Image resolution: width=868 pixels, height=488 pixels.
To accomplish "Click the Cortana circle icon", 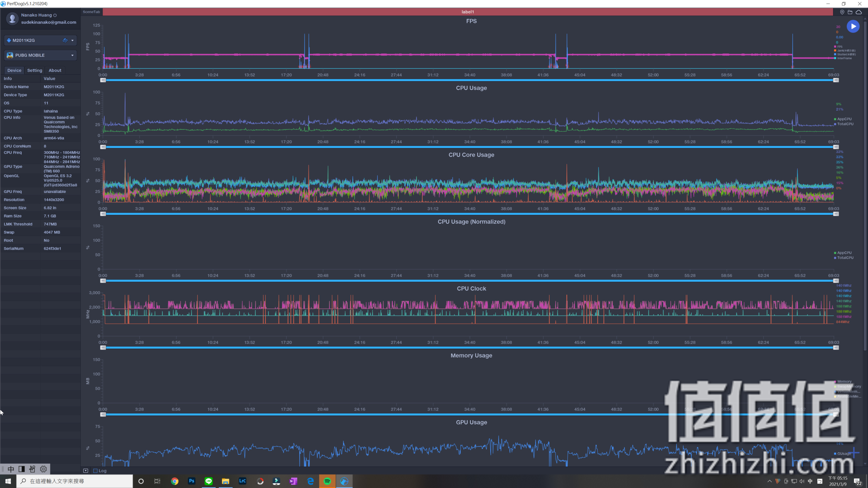I will [x=141, y=481].
